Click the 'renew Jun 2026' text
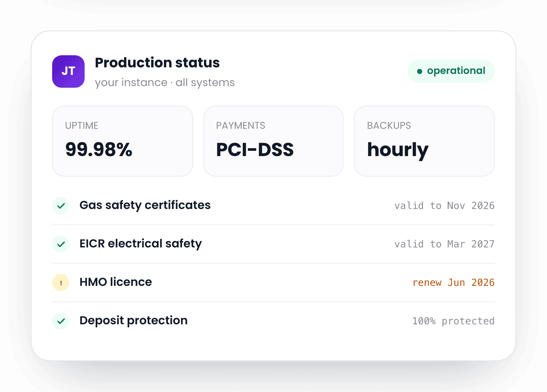The image size is (547, 392). click(453, 283)
